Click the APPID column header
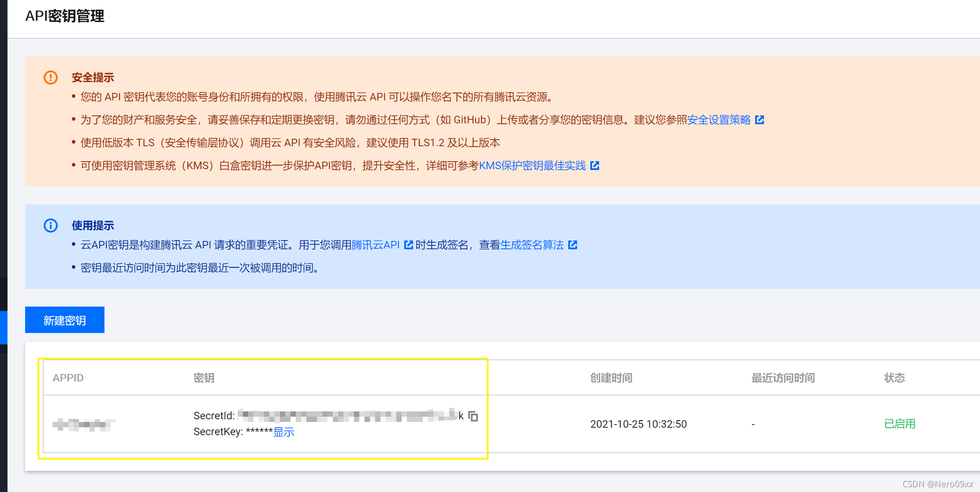This screenshot has width=980, height=492. coord(68,378)
